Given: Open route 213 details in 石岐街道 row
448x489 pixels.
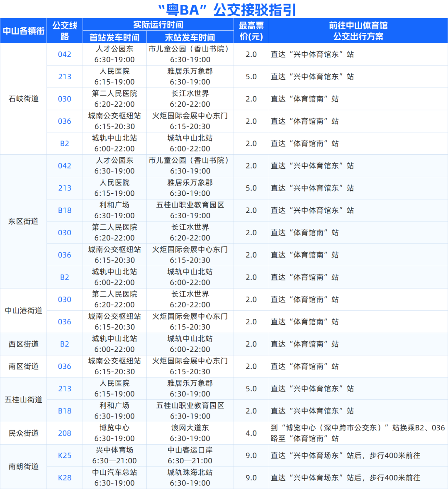Looking at the screenshot, I should [65, 77].
